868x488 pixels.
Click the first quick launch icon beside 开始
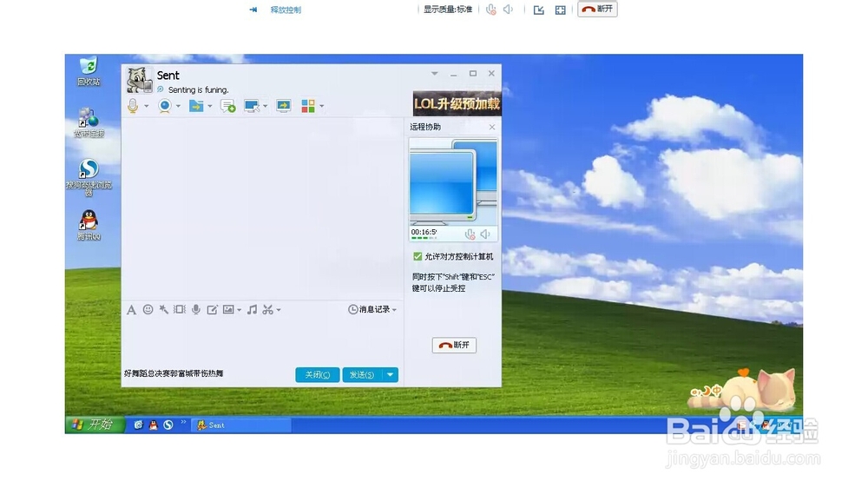pyautogui.click(x=138, y=425)
